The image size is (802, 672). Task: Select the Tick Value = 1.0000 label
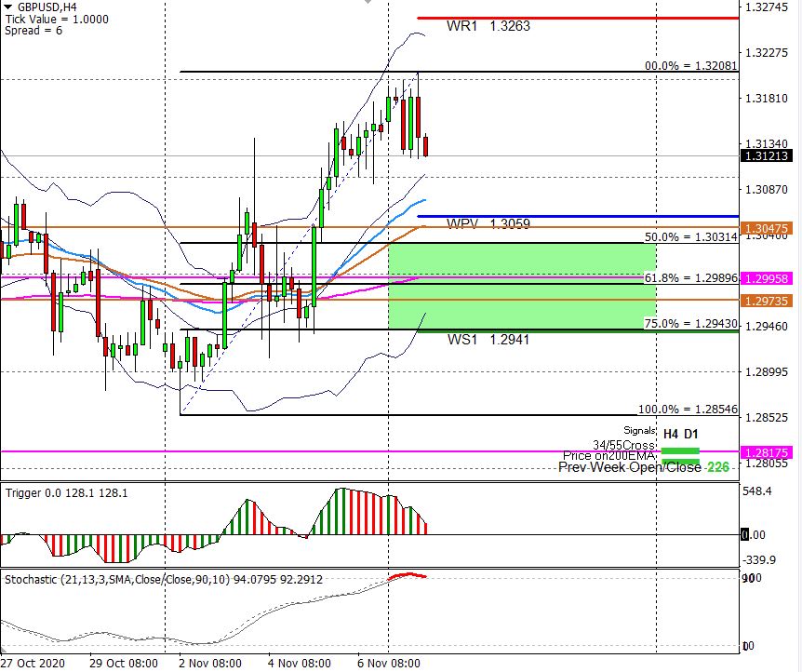57,20
